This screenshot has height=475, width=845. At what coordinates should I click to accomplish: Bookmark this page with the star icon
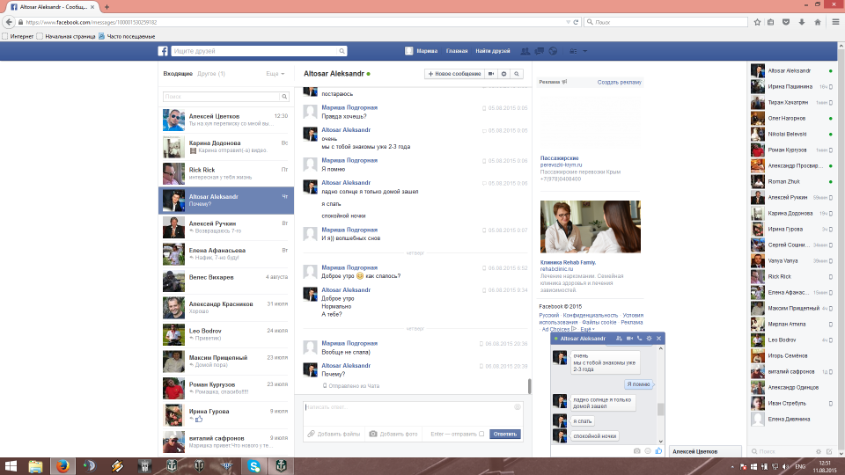tap(757, 22)
